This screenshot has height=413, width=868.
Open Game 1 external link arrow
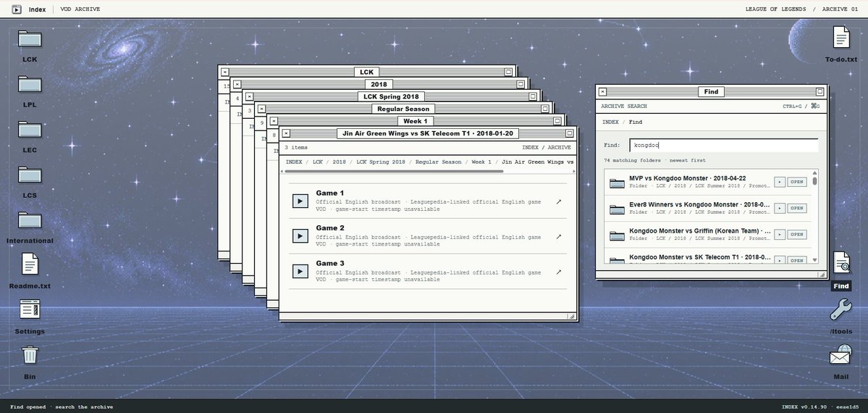pos(559,201)
